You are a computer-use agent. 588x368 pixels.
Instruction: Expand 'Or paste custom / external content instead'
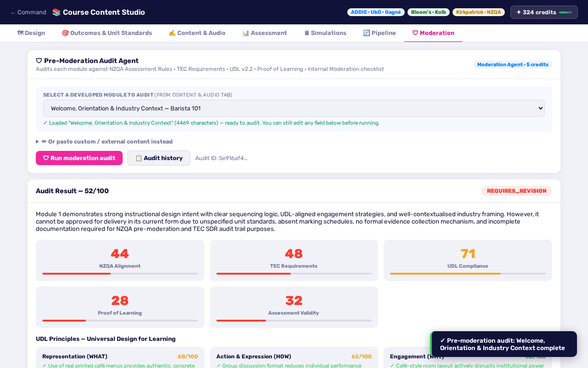[x=104, y=142]
